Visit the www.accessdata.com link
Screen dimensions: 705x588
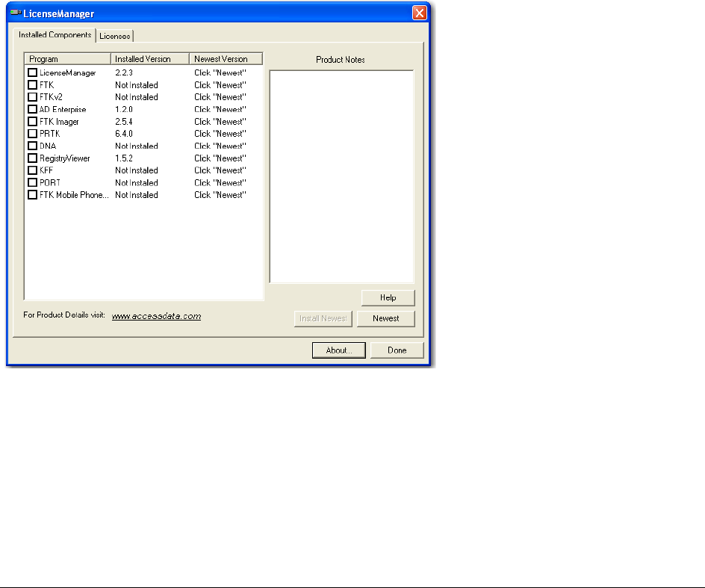[157, 316]
